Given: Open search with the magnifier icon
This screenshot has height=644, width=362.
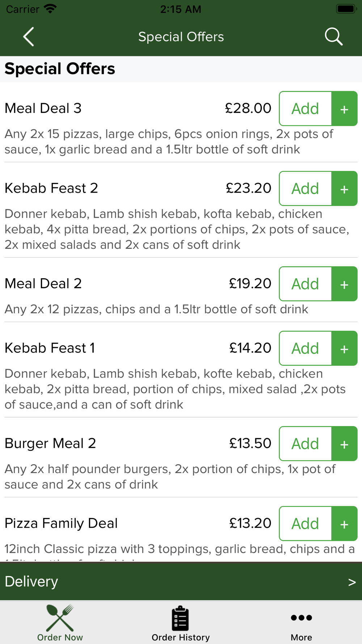Looking at the screenshot, I should 333,37.
